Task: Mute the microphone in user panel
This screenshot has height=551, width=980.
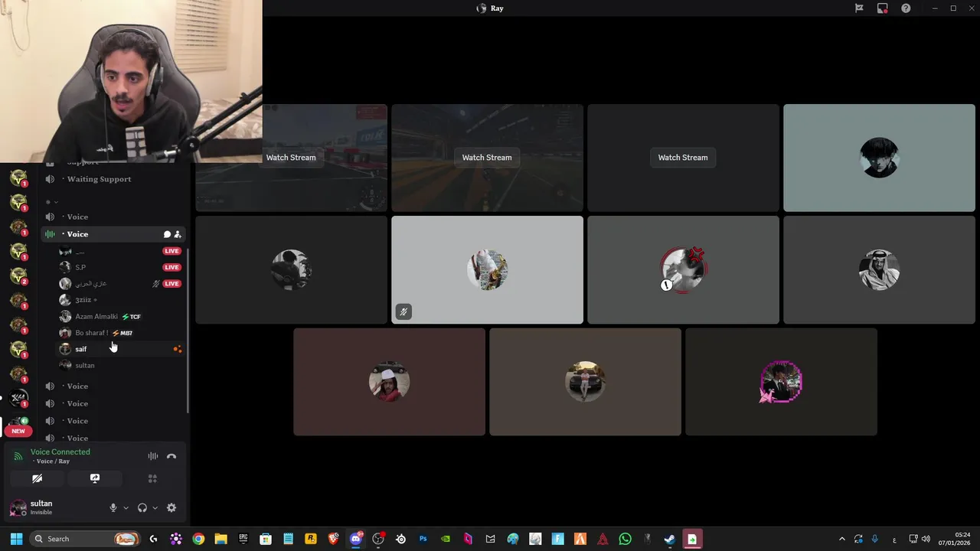Action: pos(113,507)
